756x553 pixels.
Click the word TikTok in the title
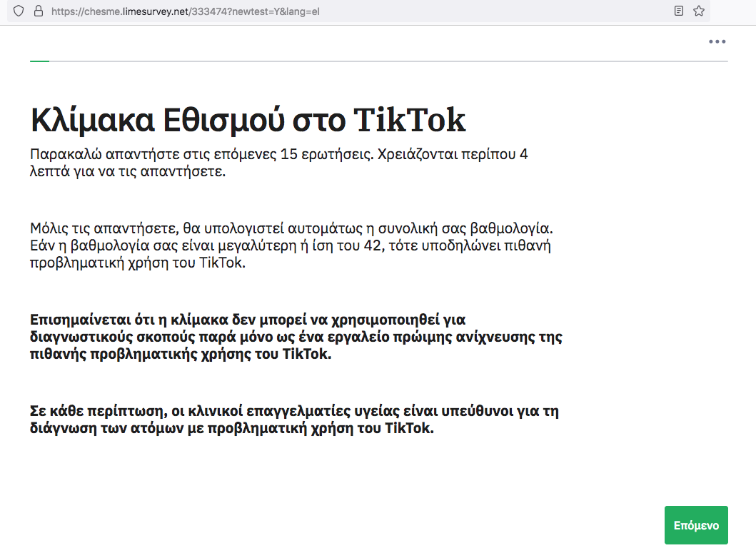point(410,121)
